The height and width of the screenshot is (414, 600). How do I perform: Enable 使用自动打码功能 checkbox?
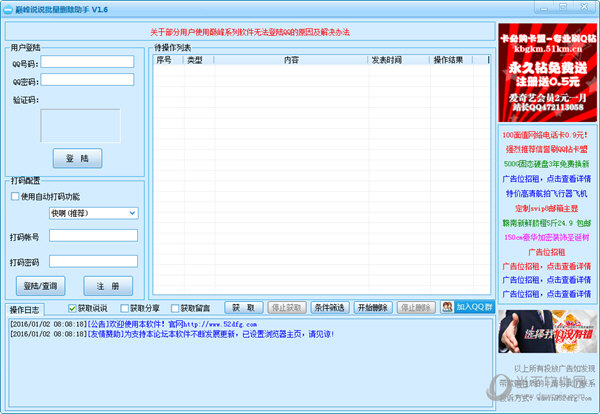(x=15, y=196)
